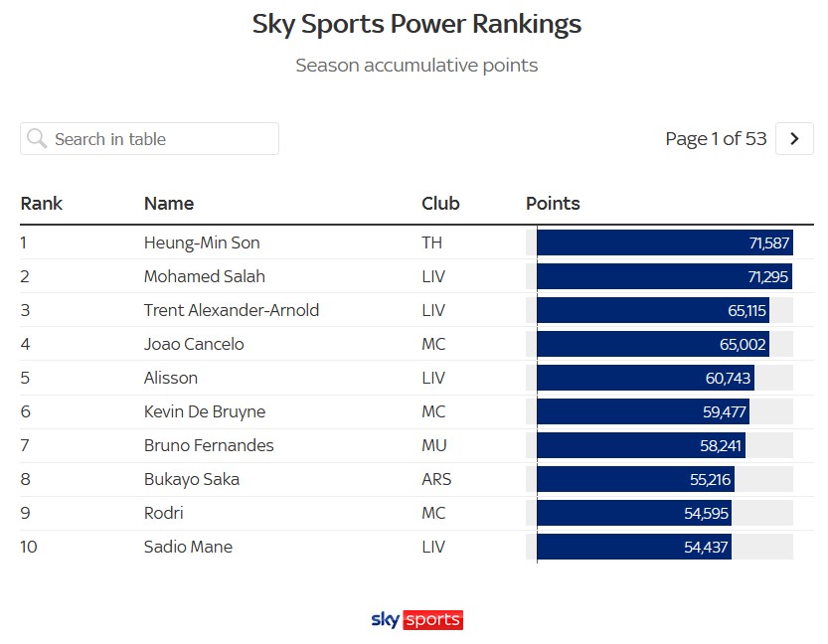Click Bukayo Saka's ARS club cell
Viewport: 828px width, 644px height.
click(x=436, y=479)
